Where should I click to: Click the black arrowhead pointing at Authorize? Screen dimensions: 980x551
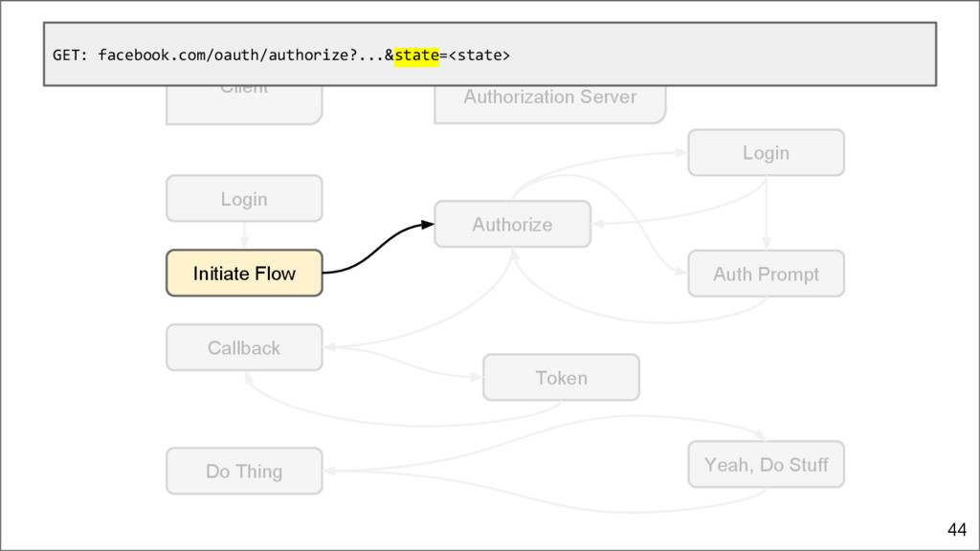pos(427,226)
